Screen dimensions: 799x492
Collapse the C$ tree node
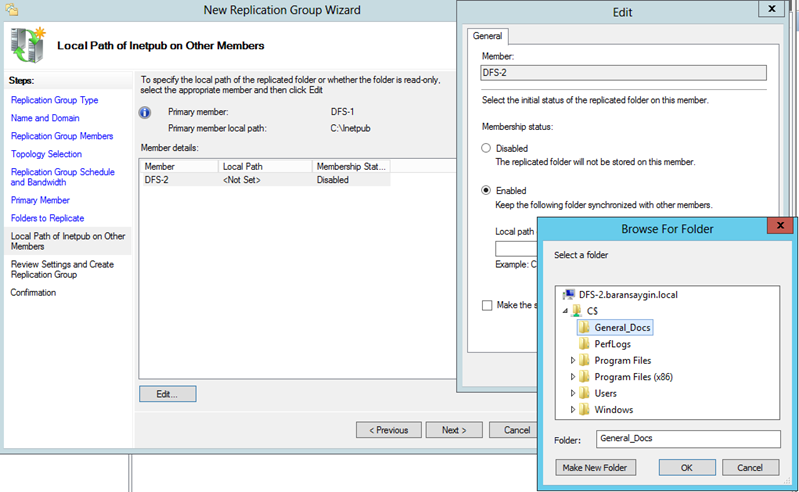(565, 311)
